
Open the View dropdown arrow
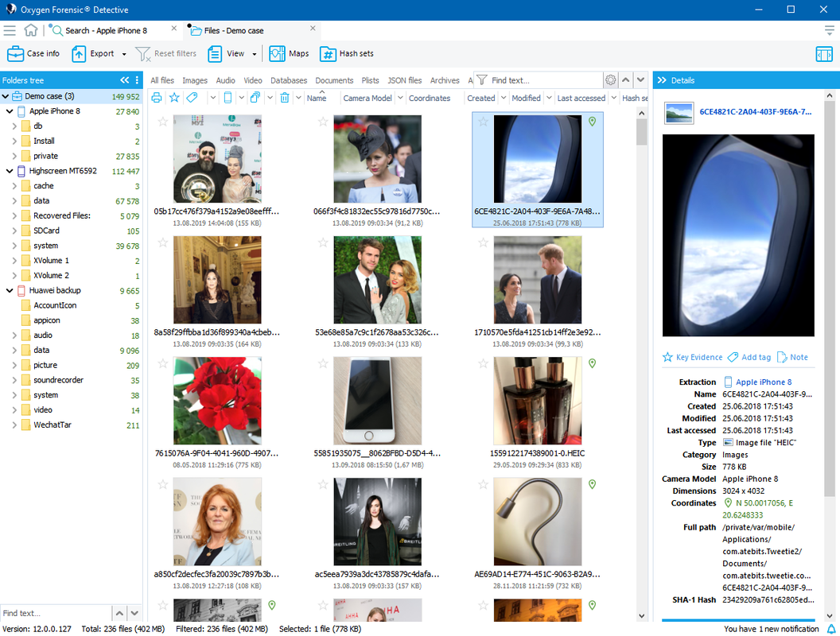click(255, 54)
